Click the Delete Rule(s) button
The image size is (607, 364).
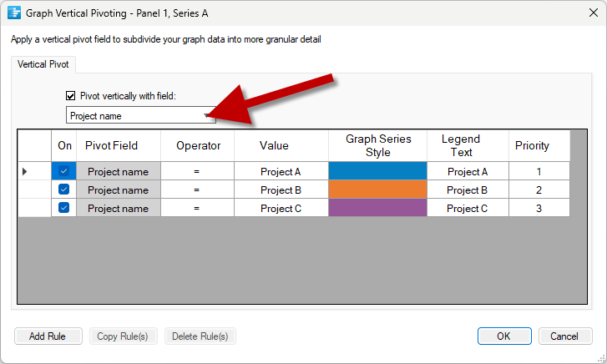click(200, 336)
